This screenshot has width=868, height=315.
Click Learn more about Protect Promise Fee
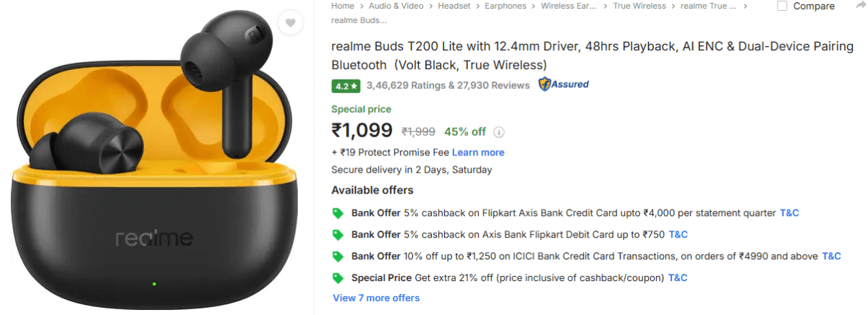click(x=478, y=152)
